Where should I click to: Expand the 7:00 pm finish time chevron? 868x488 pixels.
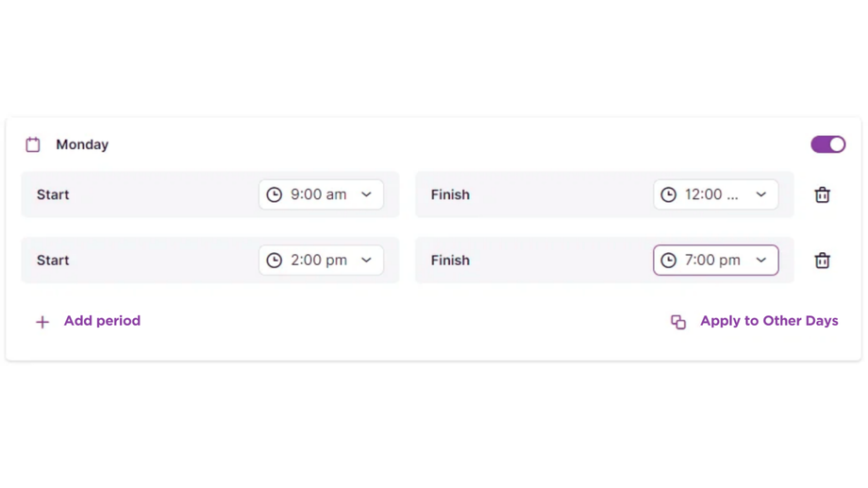[760, 261]
